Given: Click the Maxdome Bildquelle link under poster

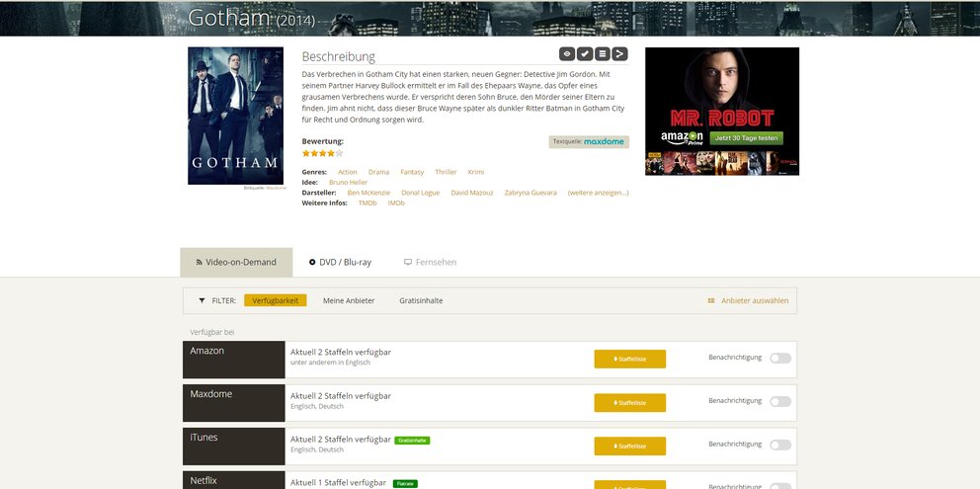Looking at the screenshot, I should coord(277,188).
